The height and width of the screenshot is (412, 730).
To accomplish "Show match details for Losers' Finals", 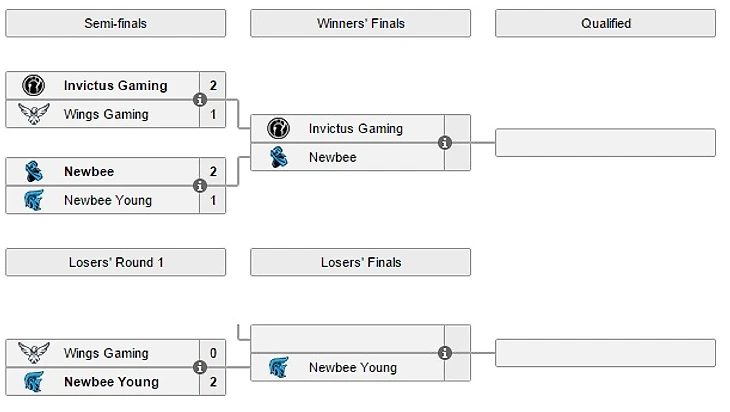I will pos(445,353).
